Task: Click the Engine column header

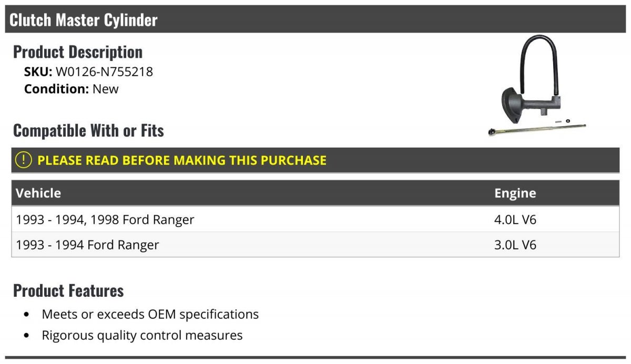Action: tap(515, 193)
